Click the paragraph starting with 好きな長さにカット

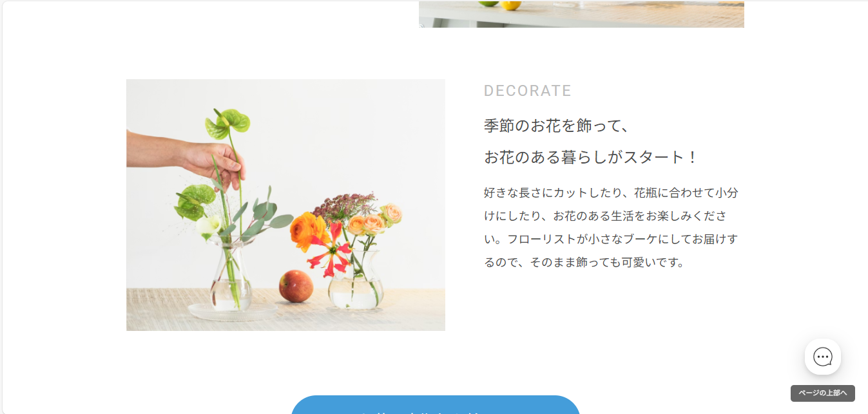pos(611,227)
